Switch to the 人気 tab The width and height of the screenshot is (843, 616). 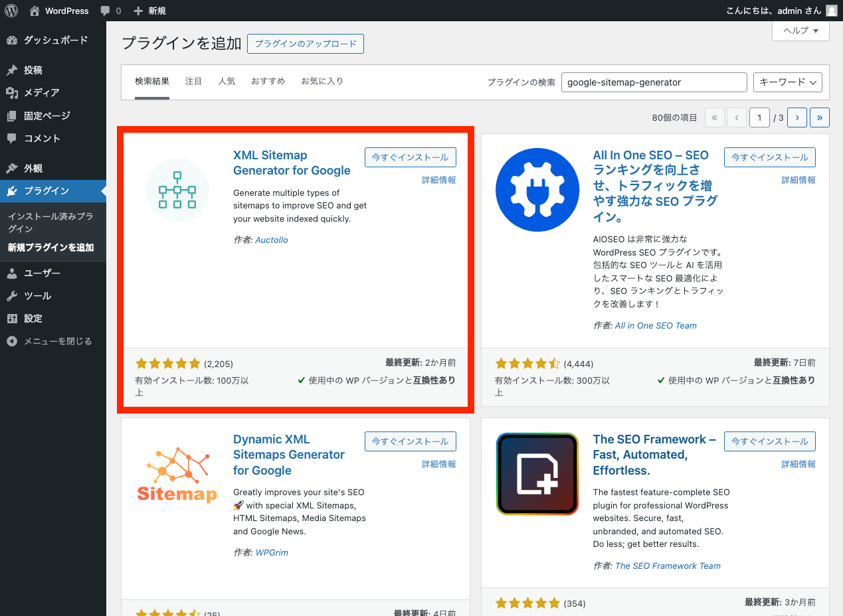[227, 81]
